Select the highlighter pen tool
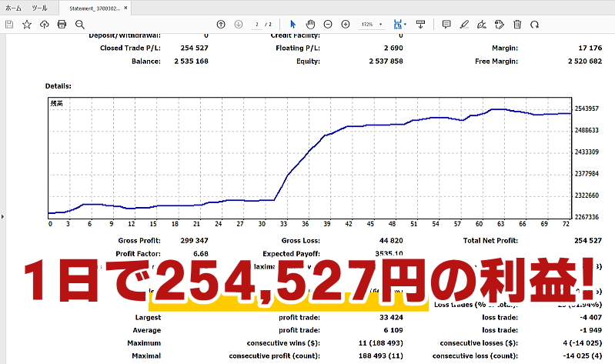Screen dimensions: 615x364 (x=464, y=25)
